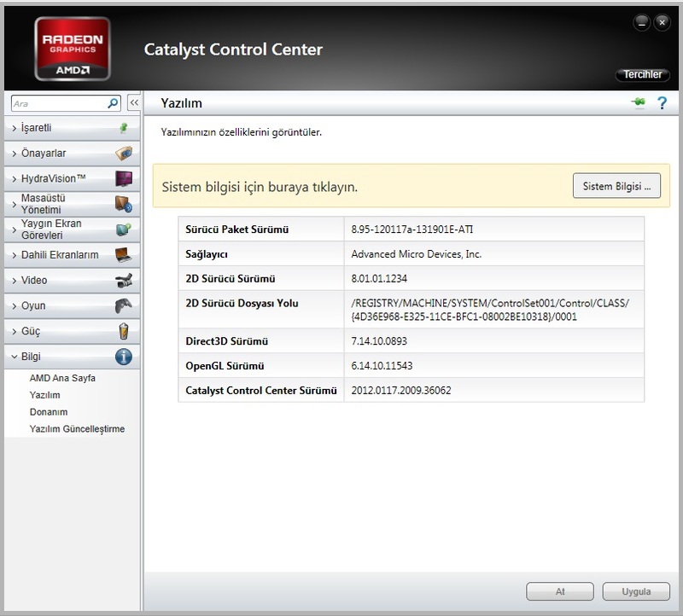
Task: Click the Sağlayıcı label
Action: point(207,254)
